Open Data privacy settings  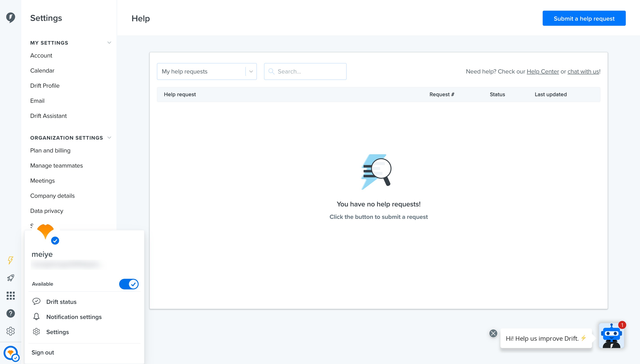47,211
